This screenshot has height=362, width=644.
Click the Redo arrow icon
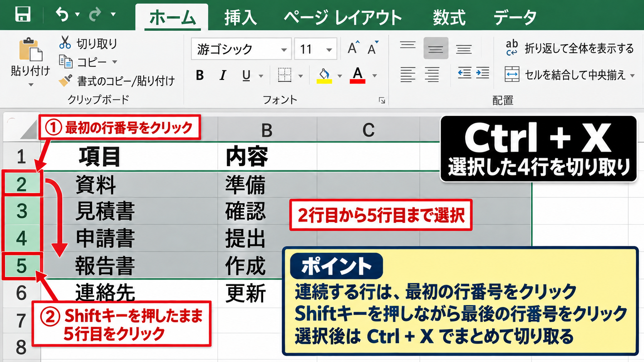[95, 14]
